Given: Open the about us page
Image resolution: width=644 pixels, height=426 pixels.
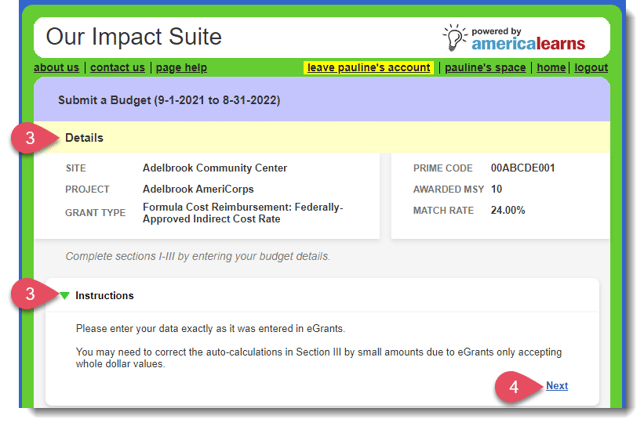Looking at the screenshot, I should pyautogui.click(x=57, y=68).
